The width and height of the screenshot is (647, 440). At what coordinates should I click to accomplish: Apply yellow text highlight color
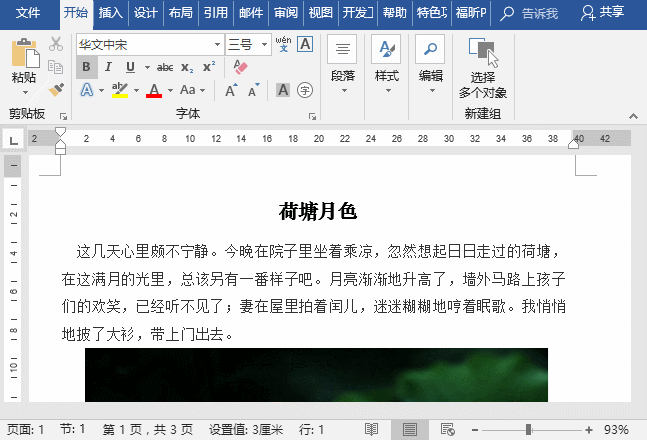click(120, 90)
